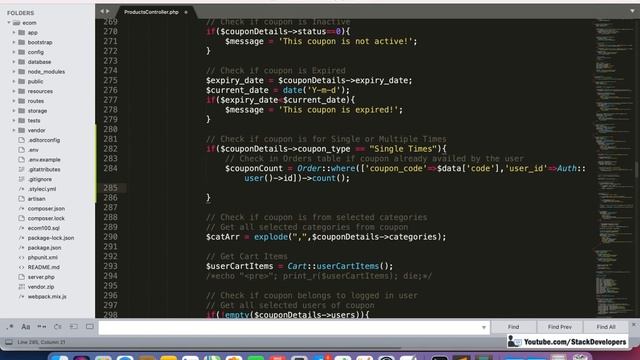Expand the public folder arrow

[13, 82]
